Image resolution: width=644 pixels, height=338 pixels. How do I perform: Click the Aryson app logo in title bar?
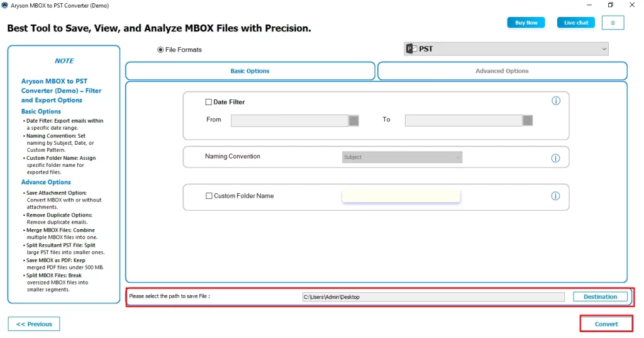5,6
